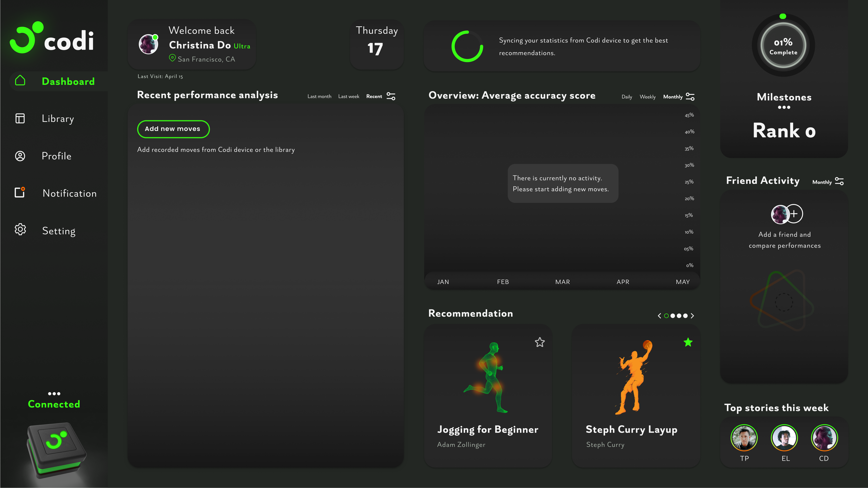Select the second recommendation page dot

[x=673, y=316]
